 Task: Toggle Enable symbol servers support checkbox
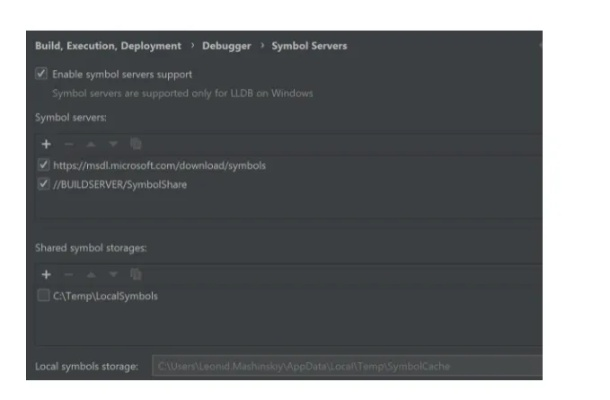point(41,74)
